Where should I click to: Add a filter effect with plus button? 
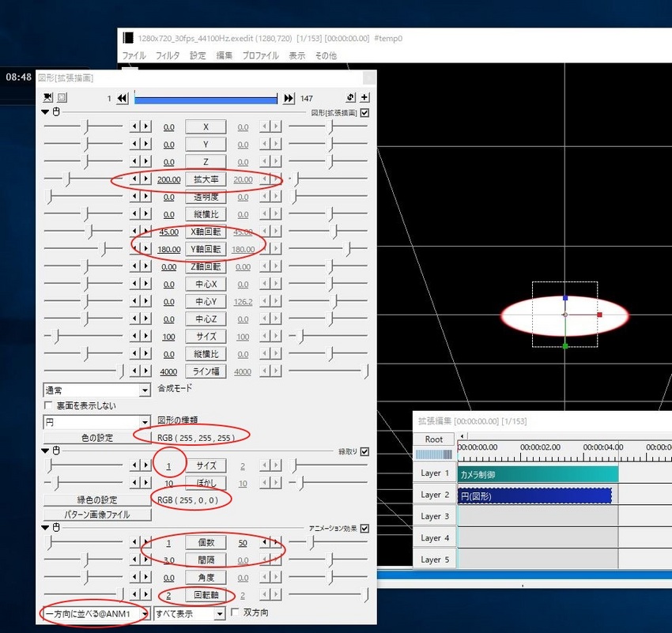(364, 97)
